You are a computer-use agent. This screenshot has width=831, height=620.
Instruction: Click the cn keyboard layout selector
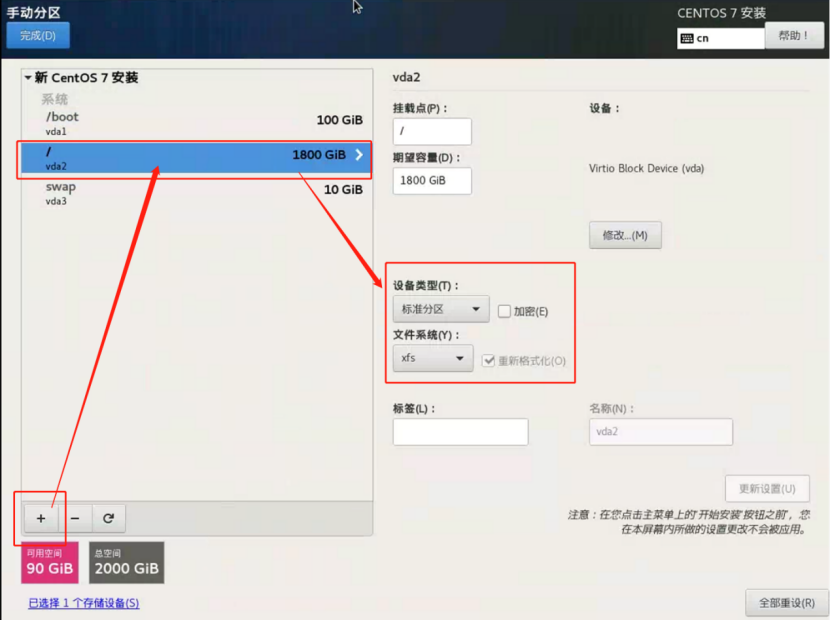coord(721,38)
